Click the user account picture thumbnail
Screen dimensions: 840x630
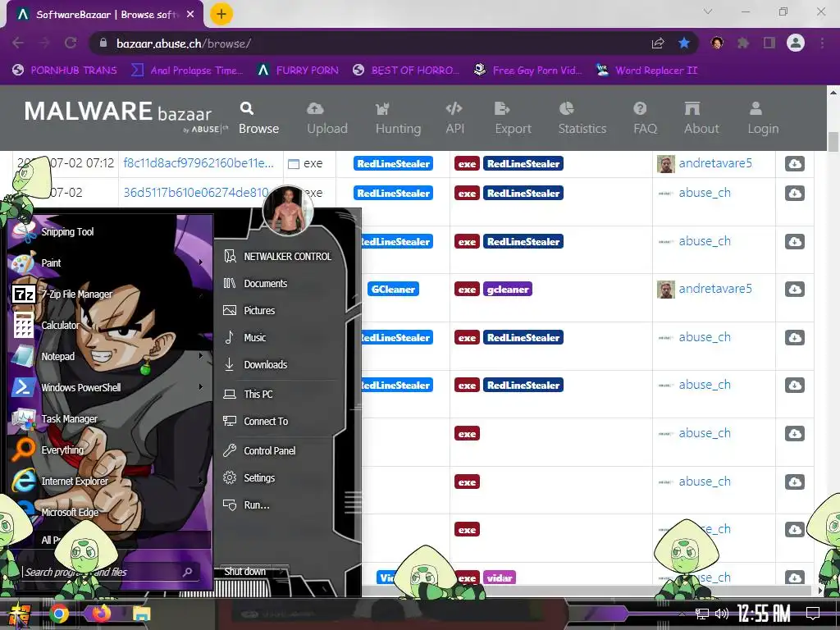tap(288, 211)
